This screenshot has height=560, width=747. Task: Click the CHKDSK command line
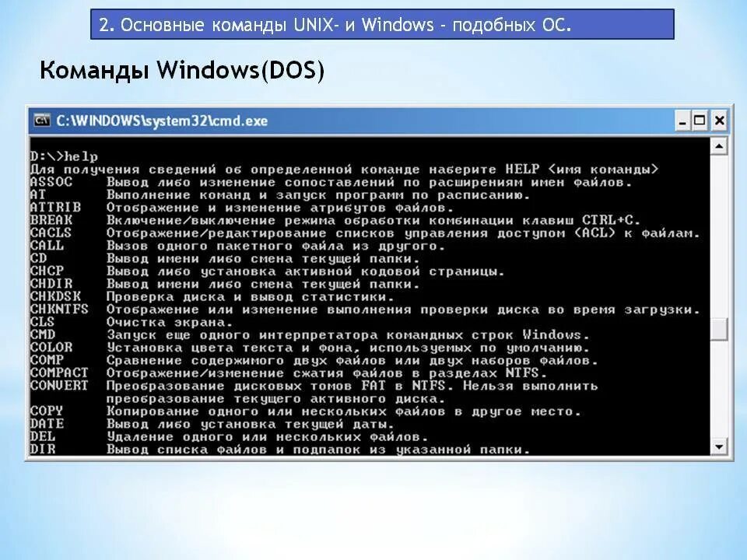(212, 296)
